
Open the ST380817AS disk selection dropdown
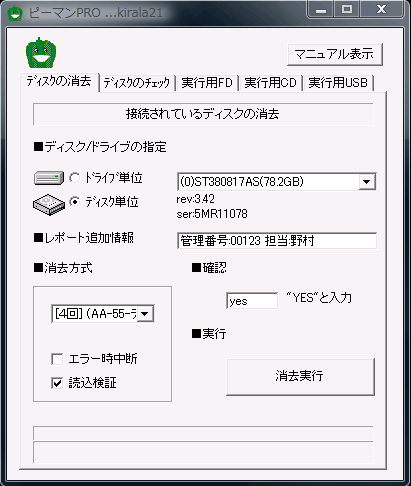pos(367,182)
